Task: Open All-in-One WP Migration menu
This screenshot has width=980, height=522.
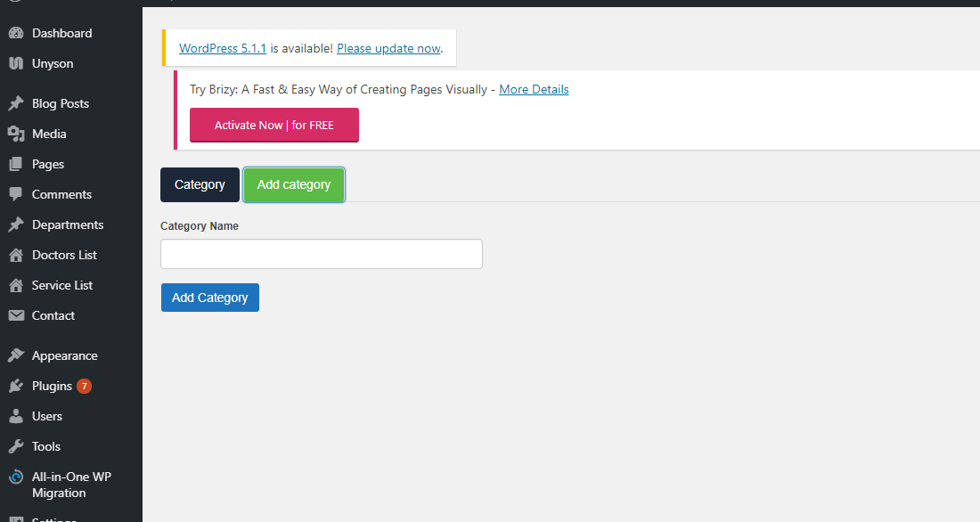Action: 71,485
